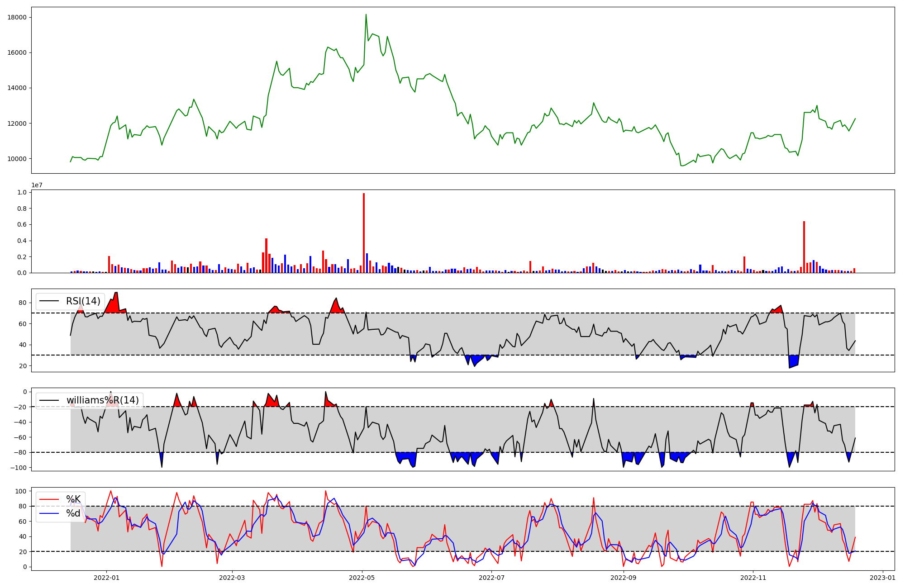Screen dimensions: 905x588
Task: Click the -20 Williams %R axis label
Action: pyautogui.click(x=20, y=407)
